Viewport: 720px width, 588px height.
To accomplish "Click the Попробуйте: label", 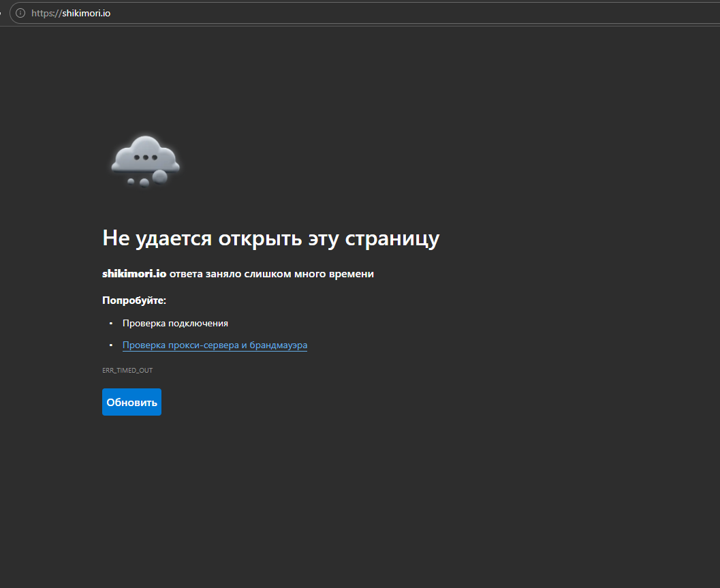I will click(x=134, y=300).
